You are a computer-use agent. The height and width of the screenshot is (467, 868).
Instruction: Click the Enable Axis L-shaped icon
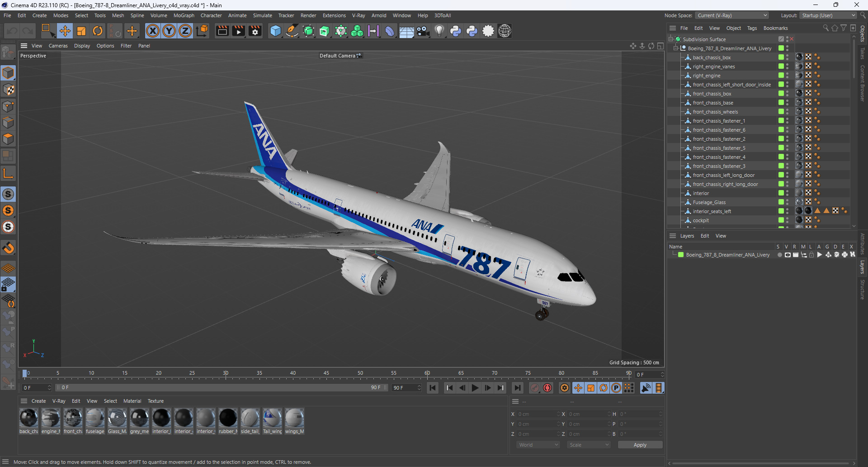[x=8, y=173]
